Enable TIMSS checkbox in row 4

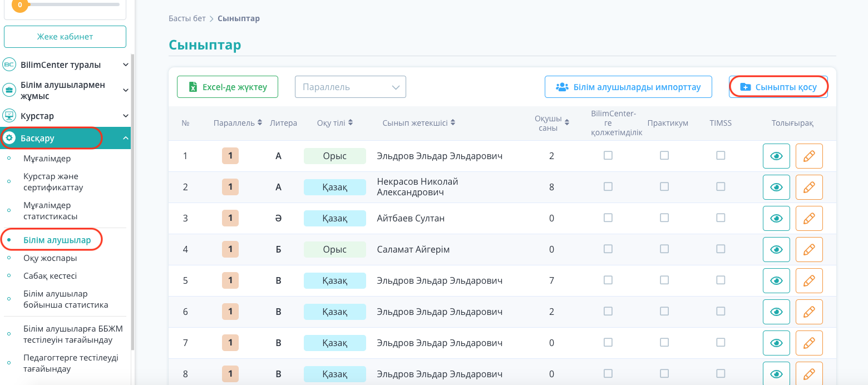click(721, 249)
